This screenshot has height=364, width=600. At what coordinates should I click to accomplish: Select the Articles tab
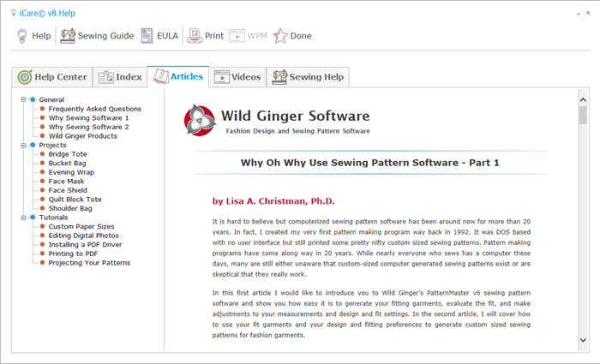178,76
